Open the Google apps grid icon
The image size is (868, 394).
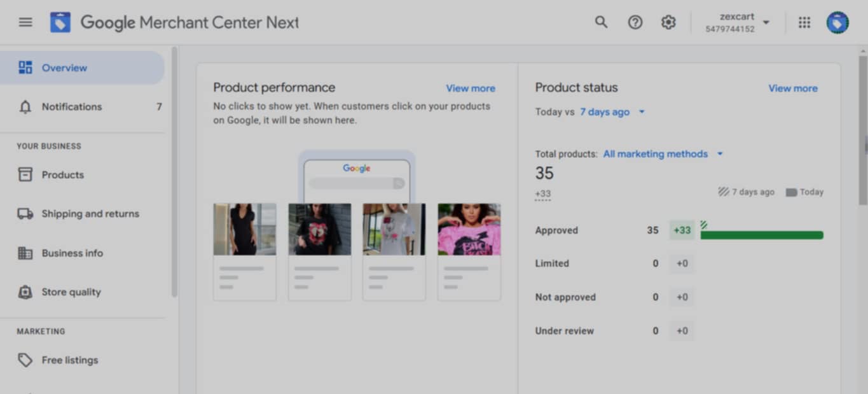tap(804, 22)
